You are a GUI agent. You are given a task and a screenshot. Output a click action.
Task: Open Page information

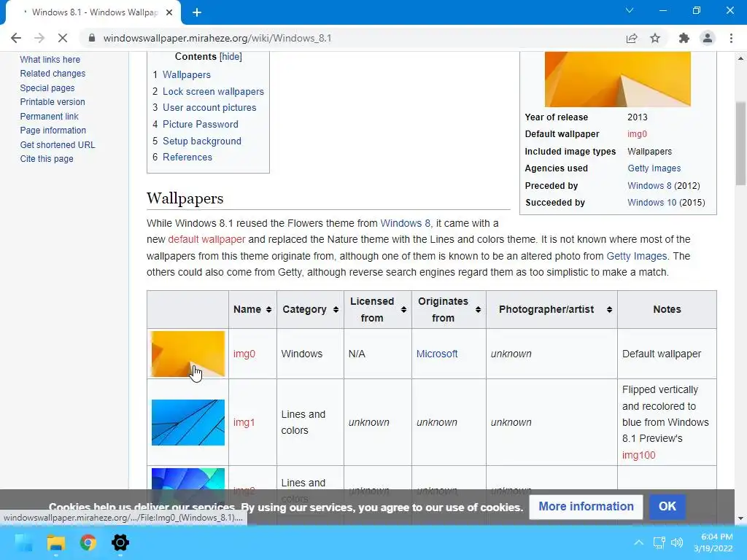coord(53,131)
